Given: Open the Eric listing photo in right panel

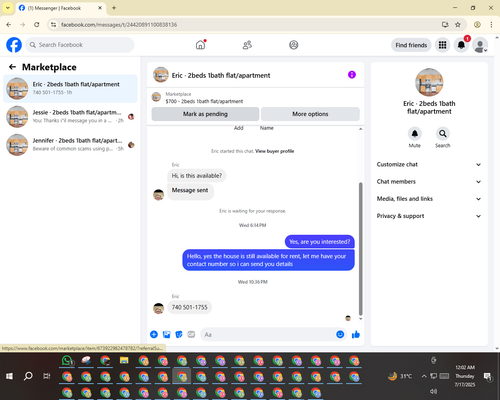Looking at the screenshot, I should click(429, 82).
